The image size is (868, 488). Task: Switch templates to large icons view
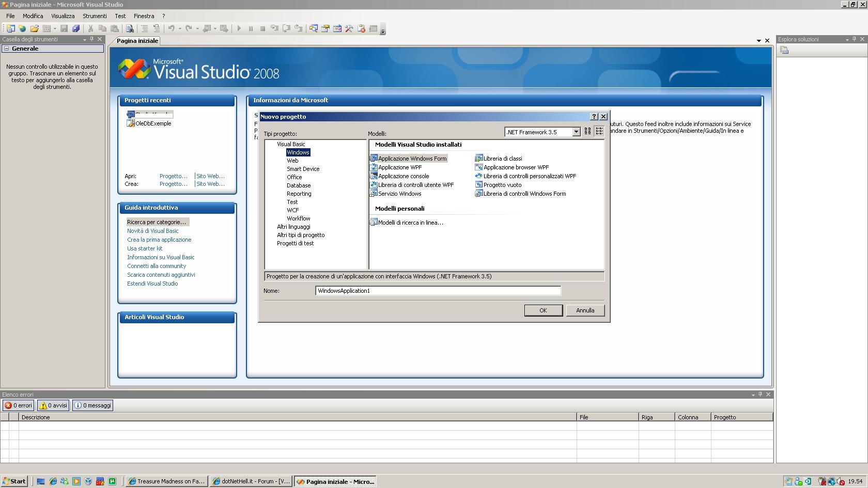click(x=587, y=132)
